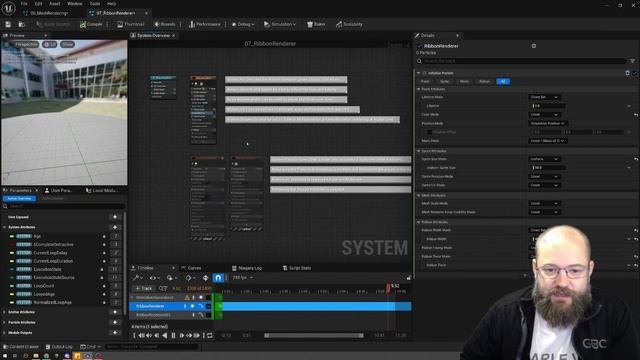The height and width of the screenshot is (360, 640).
Task: Close the 07_RibbonRenderer asset tab
Action: click(x=146, y=13)
